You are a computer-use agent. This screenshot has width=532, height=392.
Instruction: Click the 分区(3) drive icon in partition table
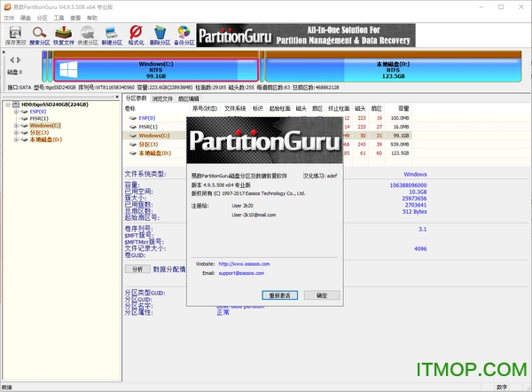[133, 145]
